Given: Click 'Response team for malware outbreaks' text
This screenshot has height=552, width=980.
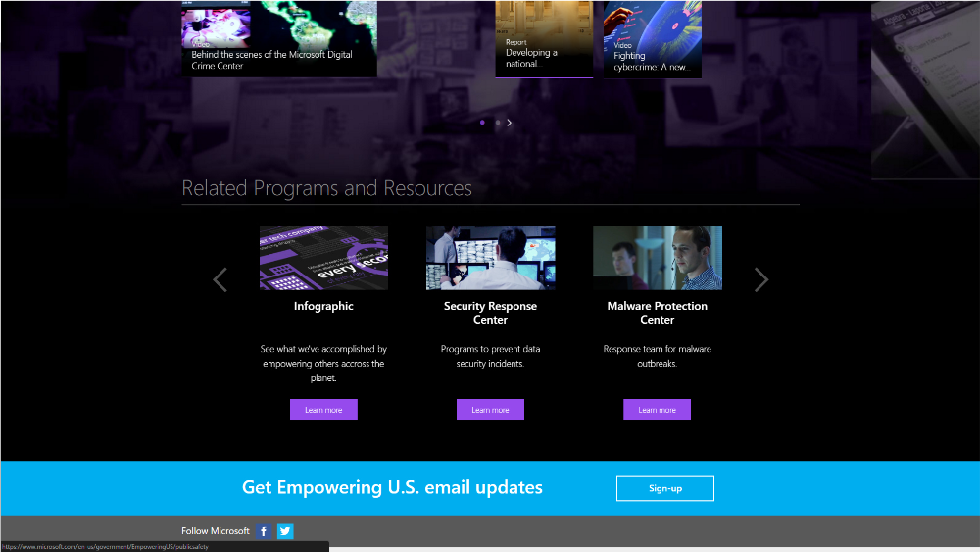Looking at the screenshot, I should coord(658,356).
